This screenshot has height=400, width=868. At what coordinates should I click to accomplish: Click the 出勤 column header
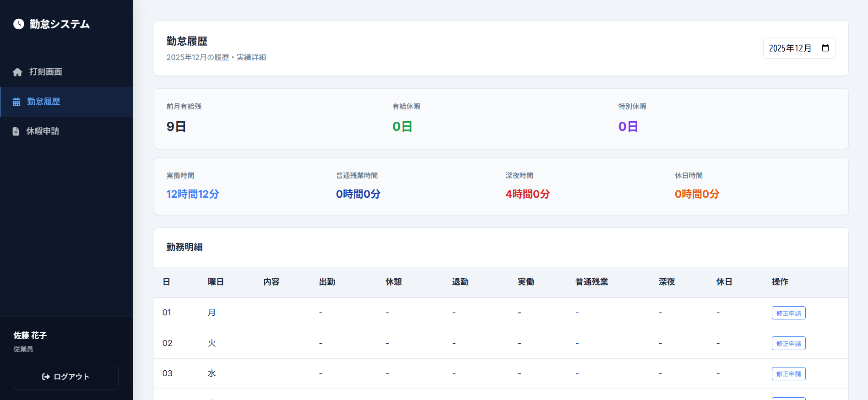point(327,282)
